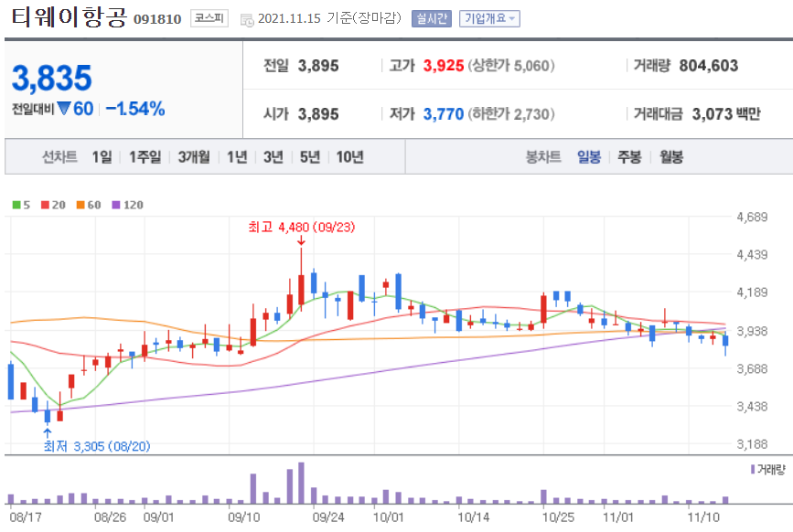Image resolution: width=793 pixels, height=532 pixels.
Task: Click the 코스피 market badge
Action: click(209, 18)
